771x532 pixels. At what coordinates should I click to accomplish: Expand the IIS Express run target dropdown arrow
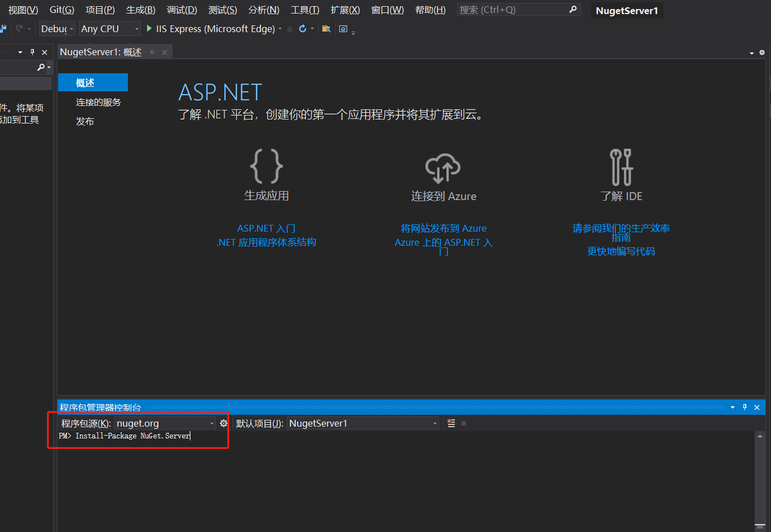280,29
